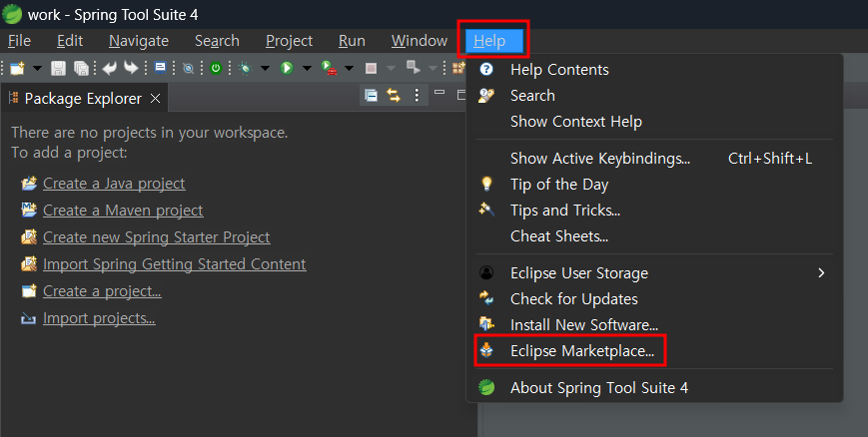Screen dimensions: 868x437
Task: Click Import Spring Getting Started Content link
Action: [x=175, y=264]
